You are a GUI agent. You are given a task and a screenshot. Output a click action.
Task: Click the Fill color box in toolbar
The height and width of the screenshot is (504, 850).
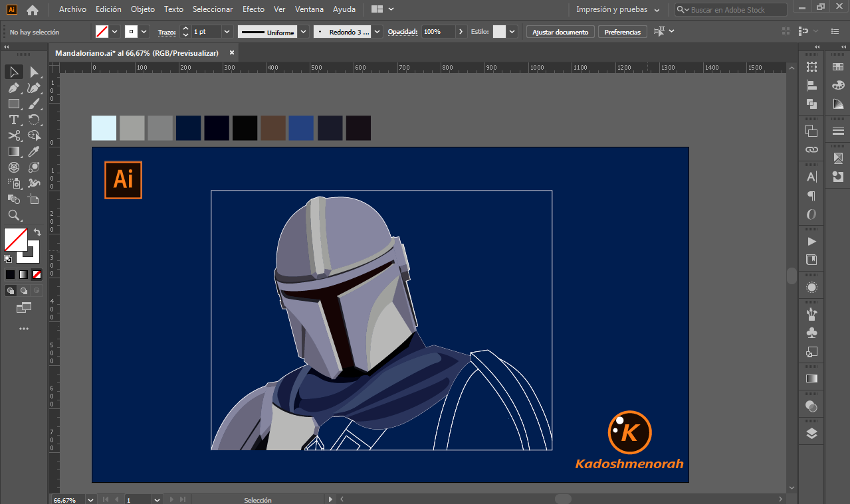click(x=16, y=240)
